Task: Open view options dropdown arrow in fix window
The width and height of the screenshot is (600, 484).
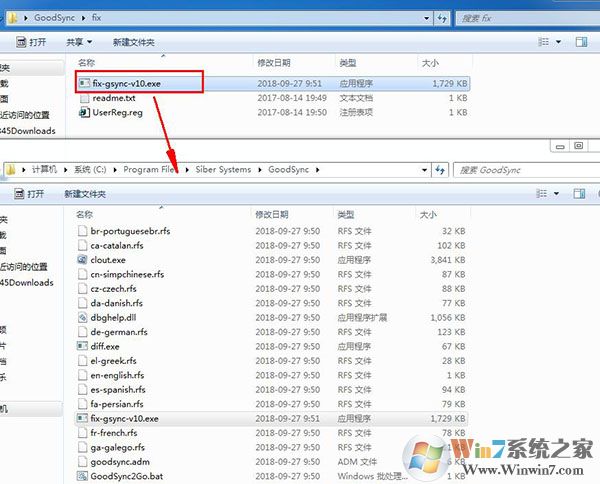Action: [x=558, y=42]
